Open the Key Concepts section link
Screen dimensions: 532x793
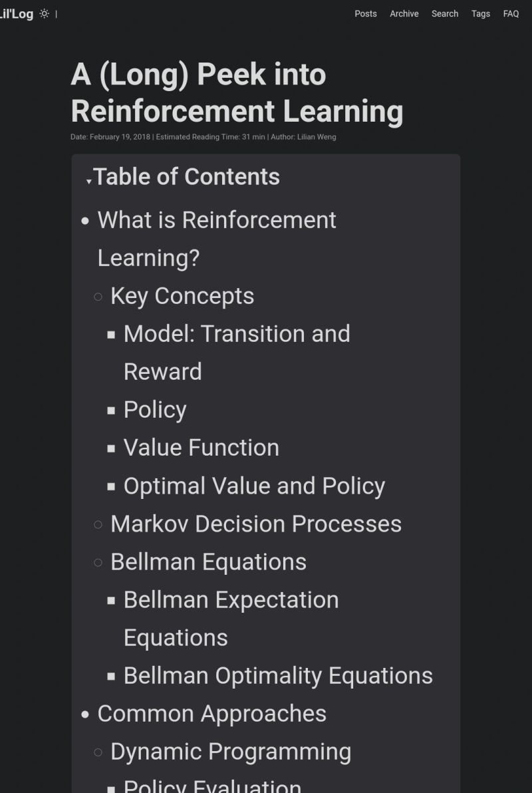point(182,296)
